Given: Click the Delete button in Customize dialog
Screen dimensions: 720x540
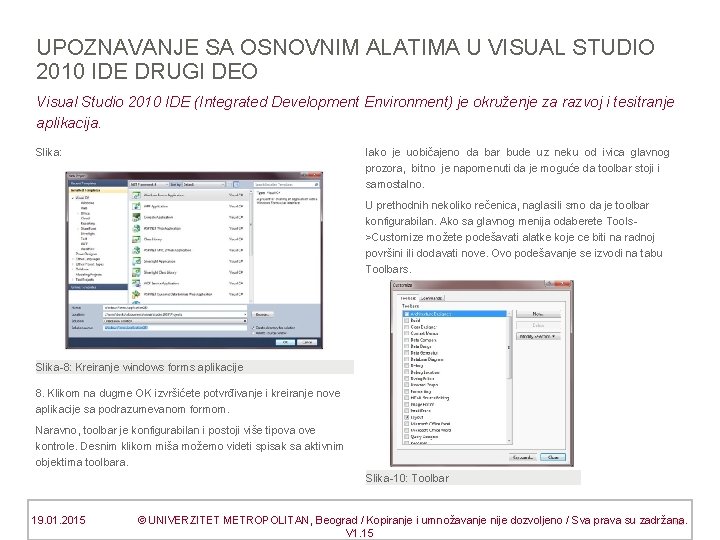Looking at the screenshot, I should tap(538, 326).
